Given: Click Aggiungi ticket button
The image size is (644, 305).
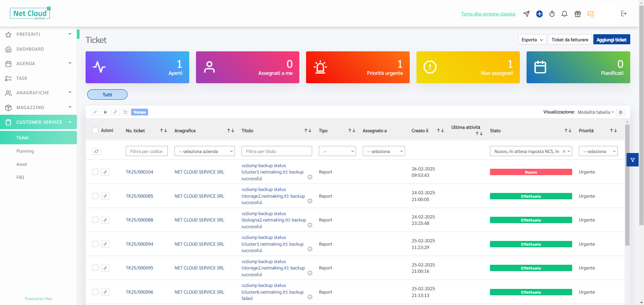Looking at the screenshot, I should (x=611, y=40).
